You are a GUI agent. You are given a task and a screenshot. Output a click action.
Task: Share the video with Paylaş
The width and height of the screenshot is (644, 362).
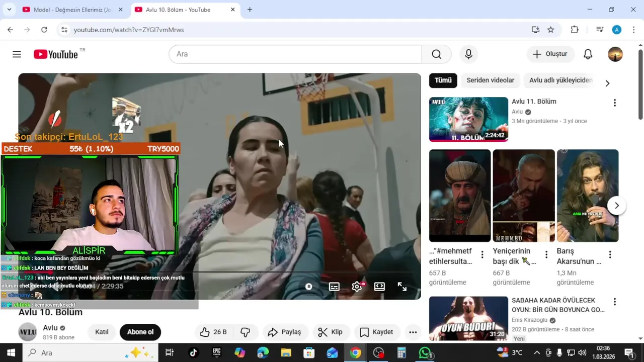(x=284, y=332)
